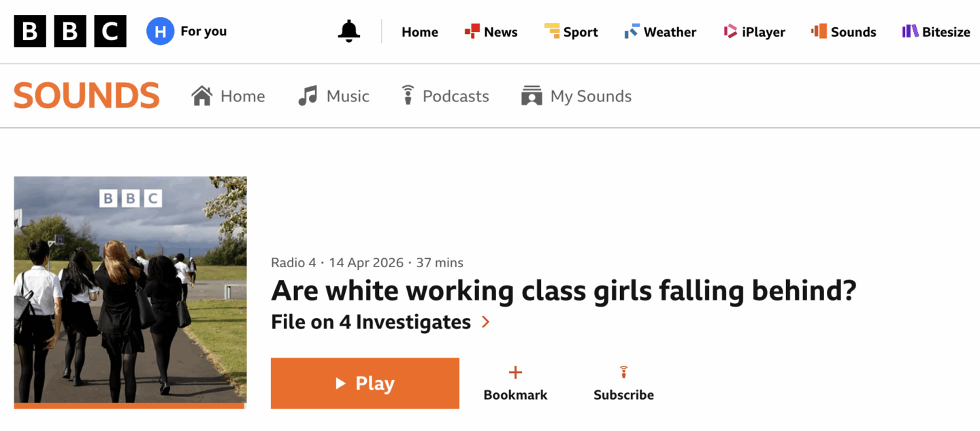Open Sounds in the top bar
980x431 pixels.
[844, 32]
